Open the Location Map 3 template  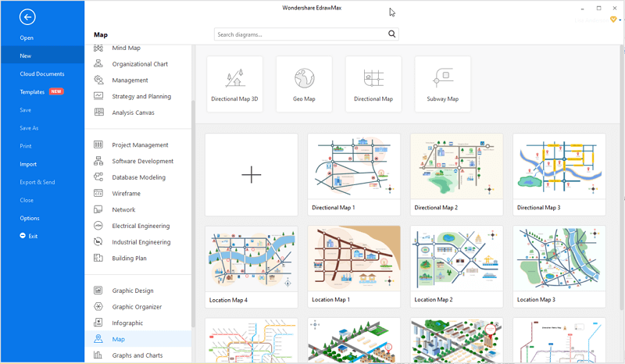559,266
